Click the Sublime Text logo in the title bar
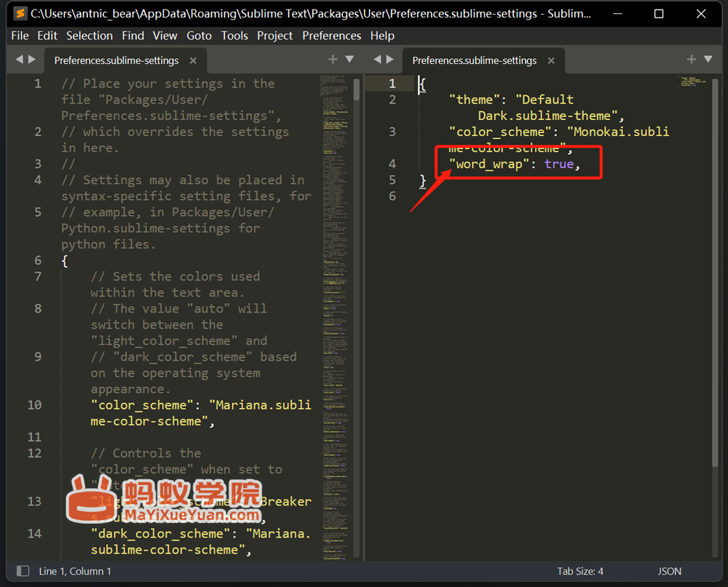Image resolution: width=728 pixels, height=587 pixels. coord(20,14)
